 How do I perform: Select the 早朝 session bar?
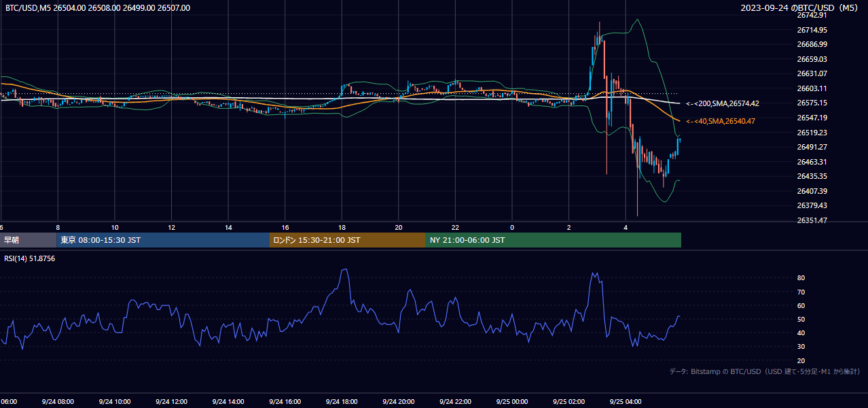click(x=28, y=240)
